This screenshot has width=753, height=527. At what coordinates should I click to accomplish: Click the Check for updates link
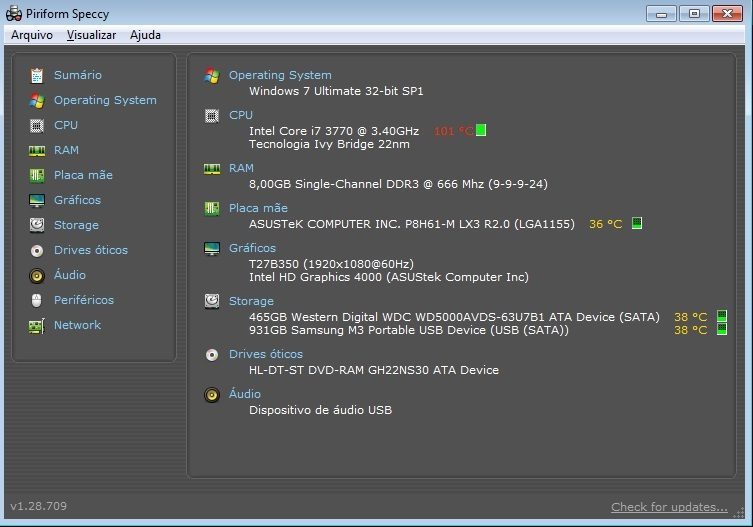(x=669, y=507)
